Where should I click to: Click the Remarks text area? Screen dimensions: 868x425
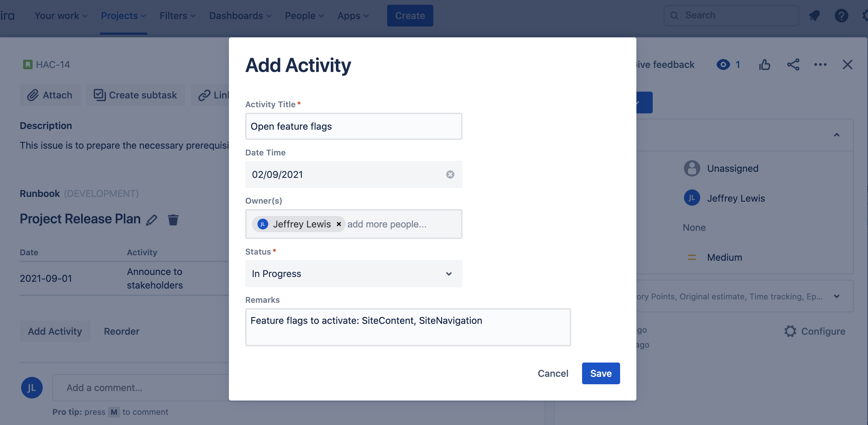click(408, 327)
